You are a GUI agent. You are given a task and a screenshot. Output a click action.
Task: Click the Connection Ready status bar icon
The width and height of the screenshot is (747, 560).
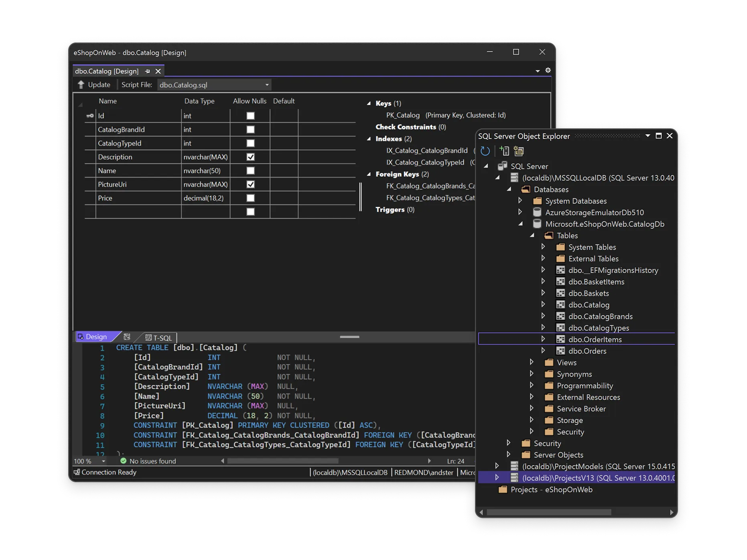coord(76,472)
